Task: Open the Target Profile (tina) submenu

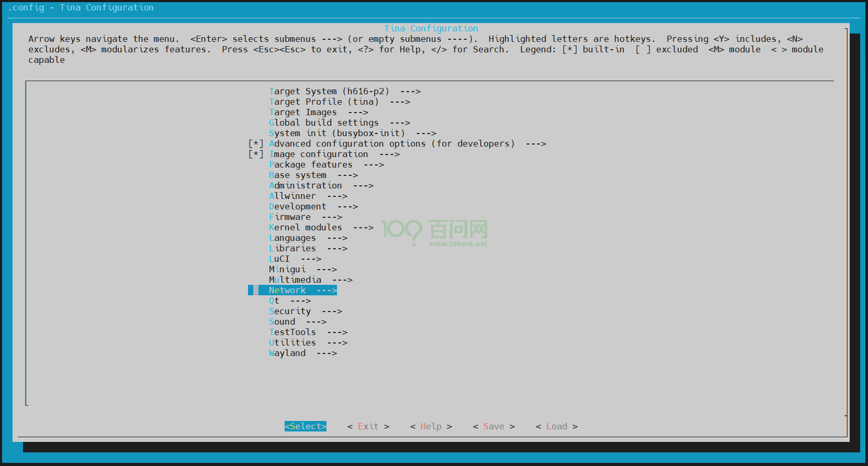Action: click(323, 102)
